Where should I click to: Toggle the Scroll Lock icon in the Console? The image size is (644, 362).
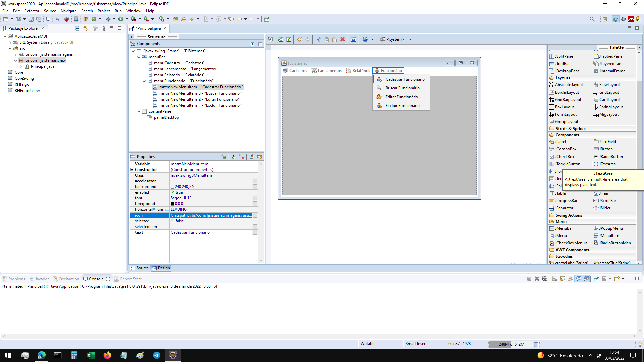pos(562,279)
